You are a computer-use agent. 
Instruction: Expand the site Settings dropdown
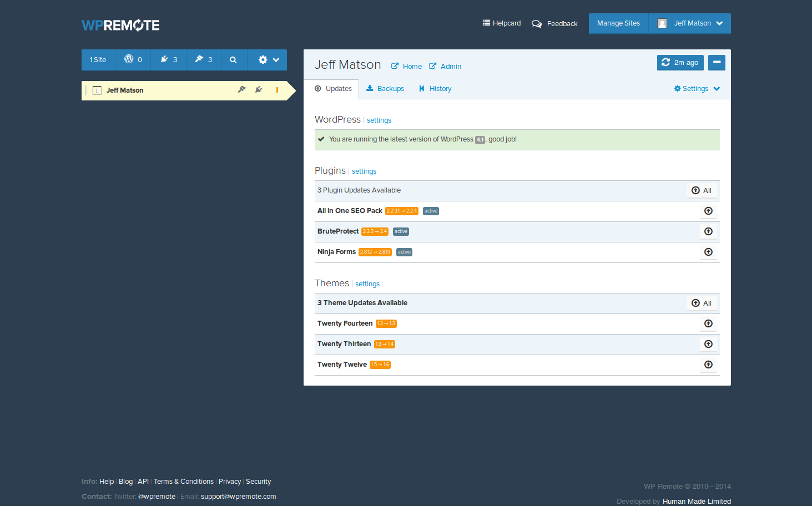[x=697, y=89]
